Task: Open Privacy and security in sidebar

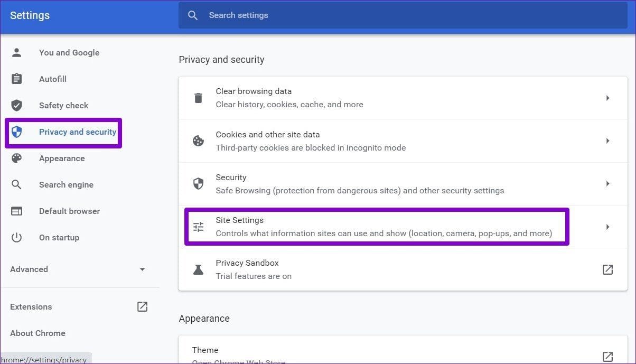Action: pos(78,132)
